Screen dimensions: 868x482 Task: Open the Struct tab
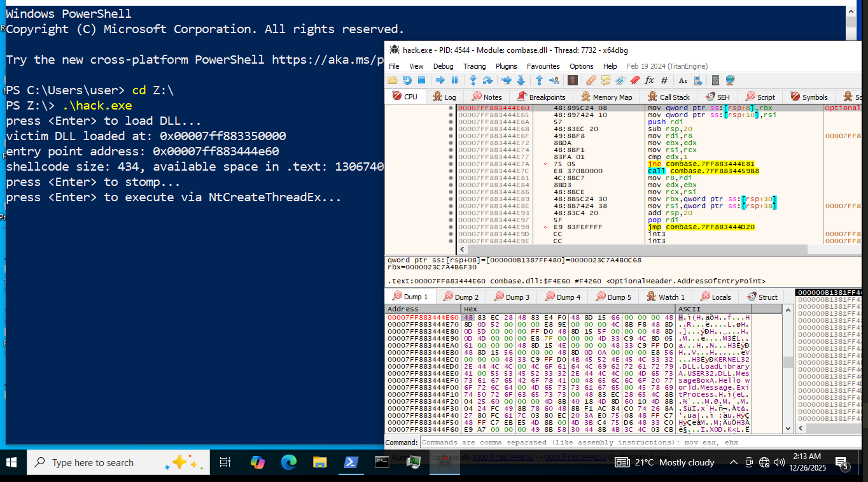click(762, 297)
